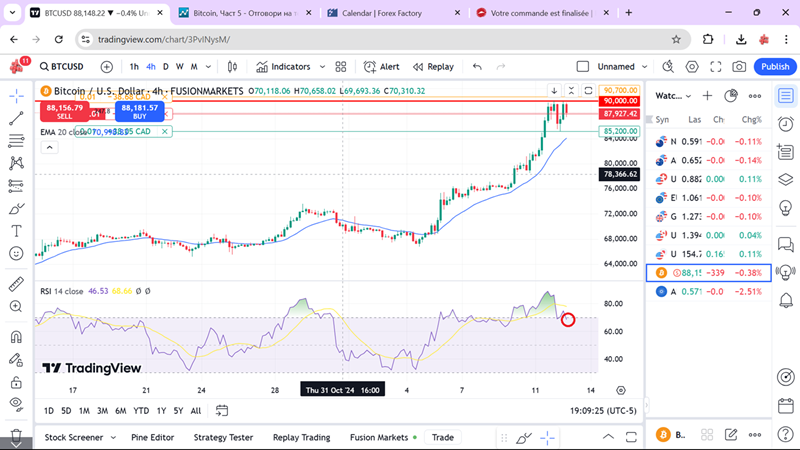This screenshot has height=450, width=800.
Task: Click the add symbol plus button
Action: (107, 67)
